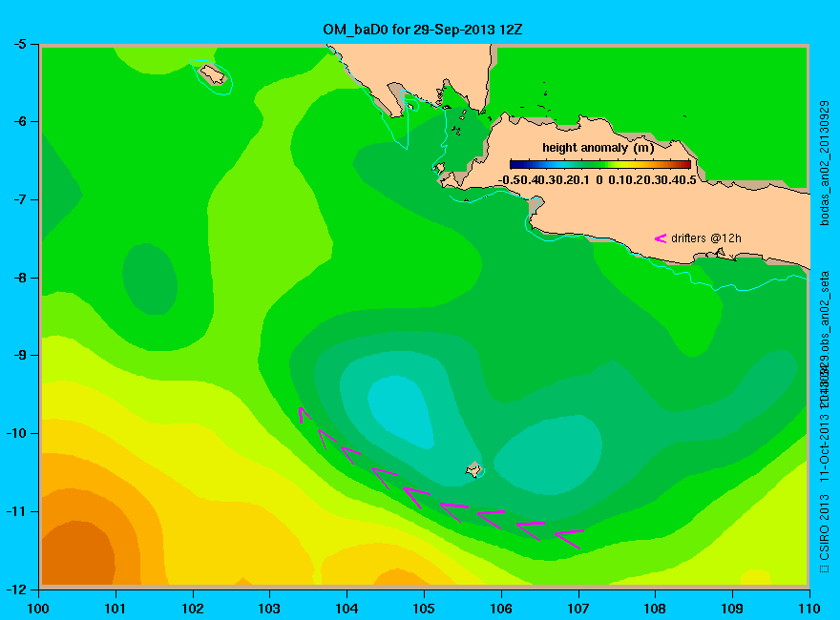Click the x-axis label '110'
Image resolution: width=840 pixels, height=620 pixels.
tap(808, 609)
